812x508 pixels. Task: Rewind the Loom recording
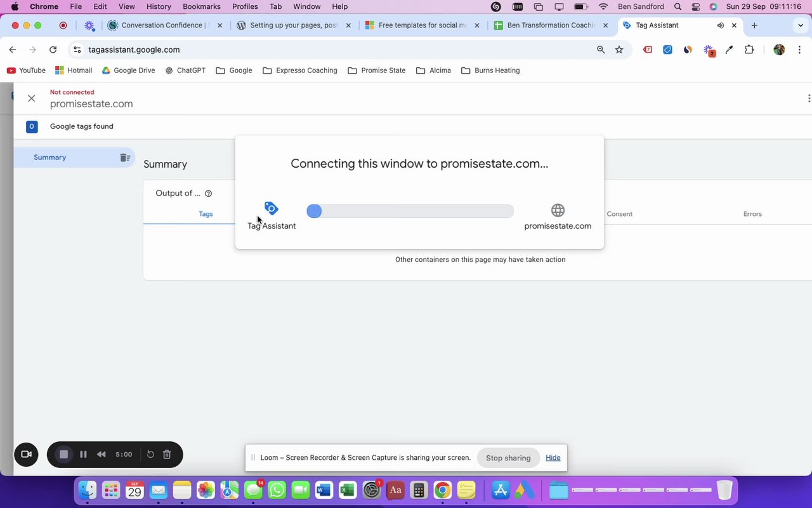101,454
